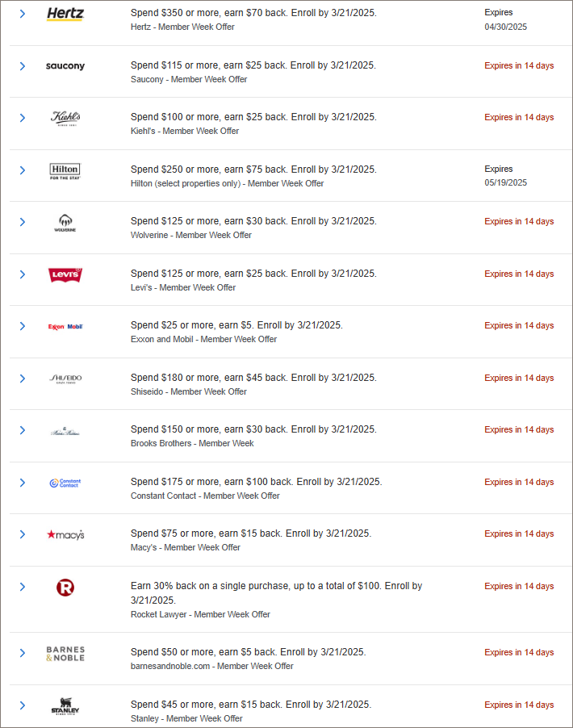573x728 pixels.
Task: Click the Exxon Mobil logo
Action: [65, 327]
